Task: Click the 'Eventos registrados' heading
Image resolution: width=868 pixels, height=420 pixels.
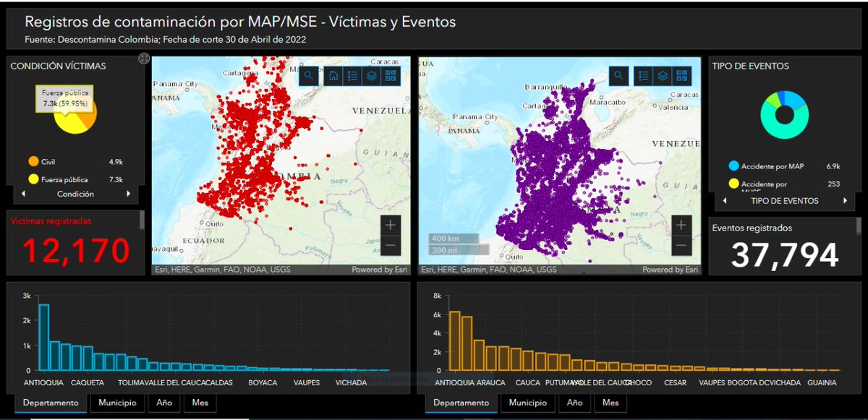Action: pos(752,228)
